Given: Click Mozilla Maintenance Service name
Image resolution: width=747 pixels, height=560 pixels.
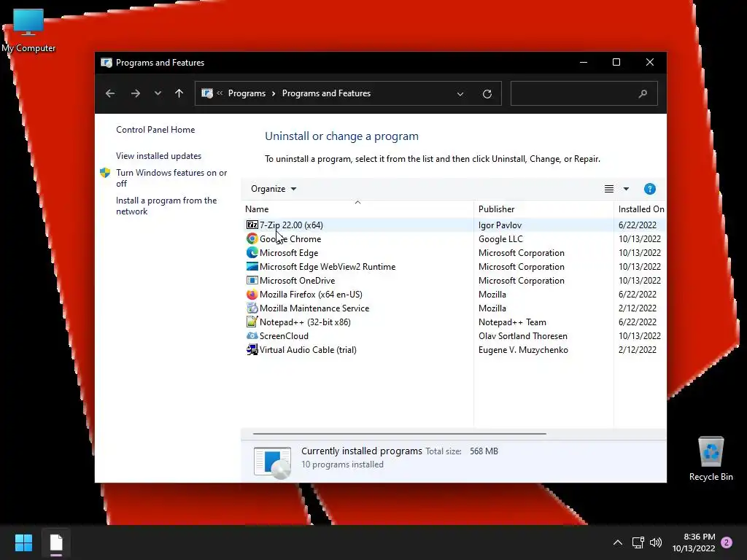Looking at the screenshot, I should point(314,308).
